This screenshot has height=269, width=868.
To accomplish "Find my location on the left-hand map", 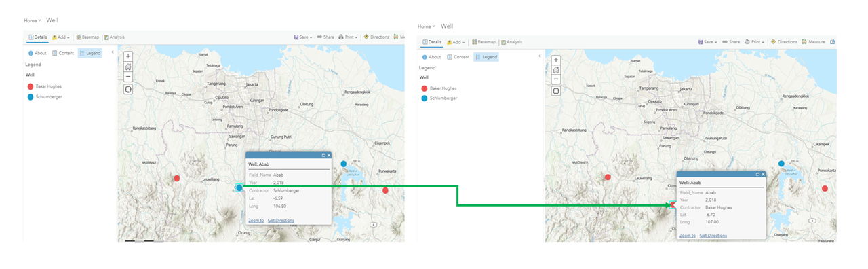I will coord(128,89).
